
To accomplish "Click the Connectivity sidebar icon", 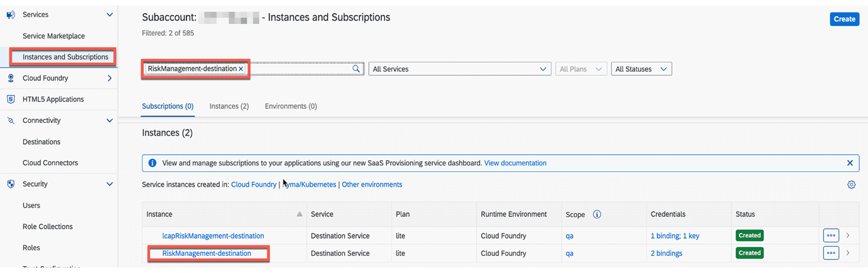I will pos(10,120).
